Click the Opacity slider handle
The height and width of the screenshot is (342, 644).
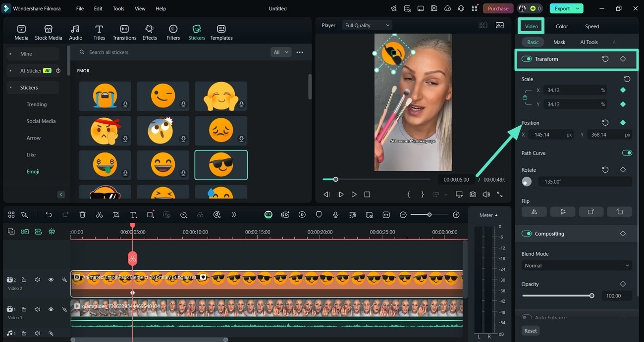[x=591, y=295]
